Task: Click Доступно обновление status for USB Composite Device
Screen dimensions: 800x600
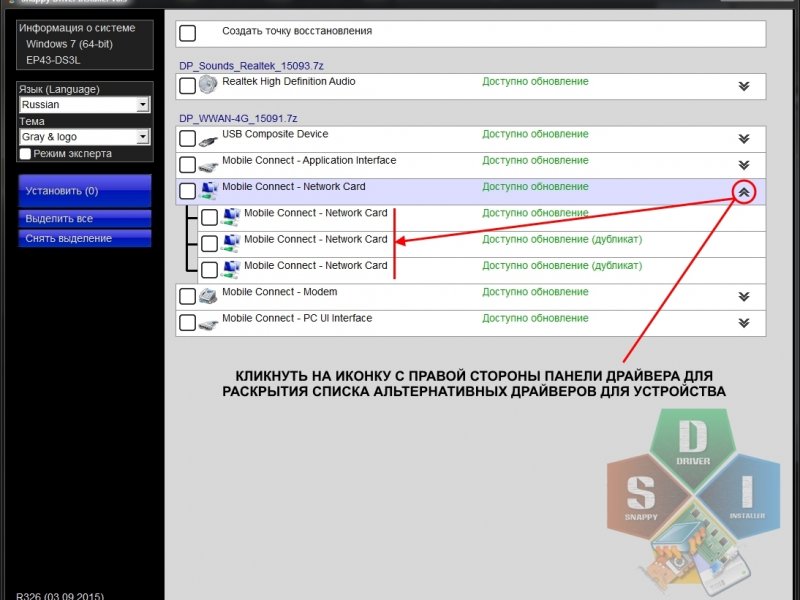Action: pos(535,134)
